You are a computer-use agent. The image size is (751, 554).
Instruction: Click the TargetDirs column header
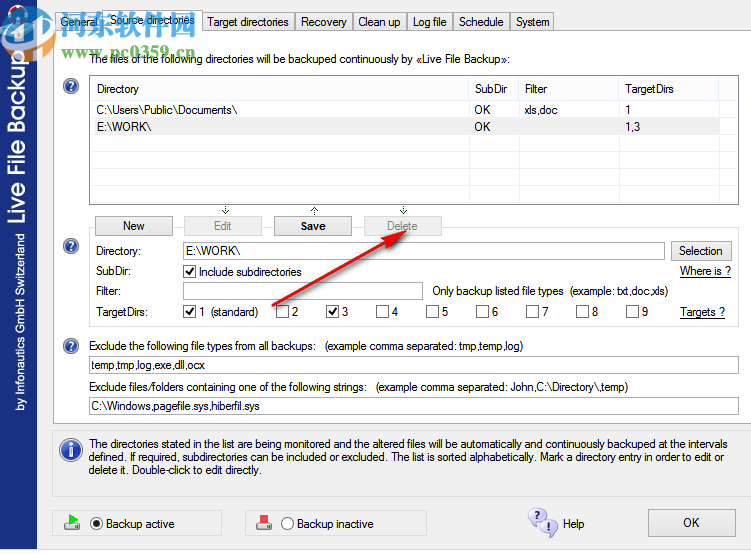coord(669,89)
